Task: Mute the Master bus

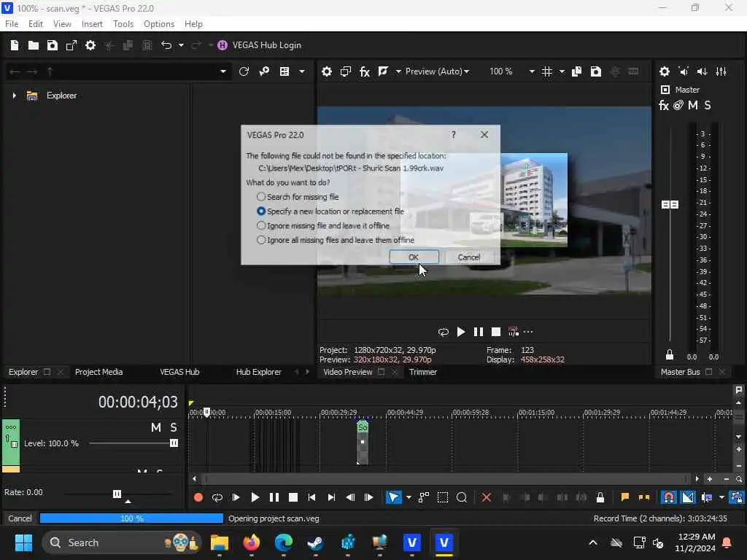Action: point(693,105)
